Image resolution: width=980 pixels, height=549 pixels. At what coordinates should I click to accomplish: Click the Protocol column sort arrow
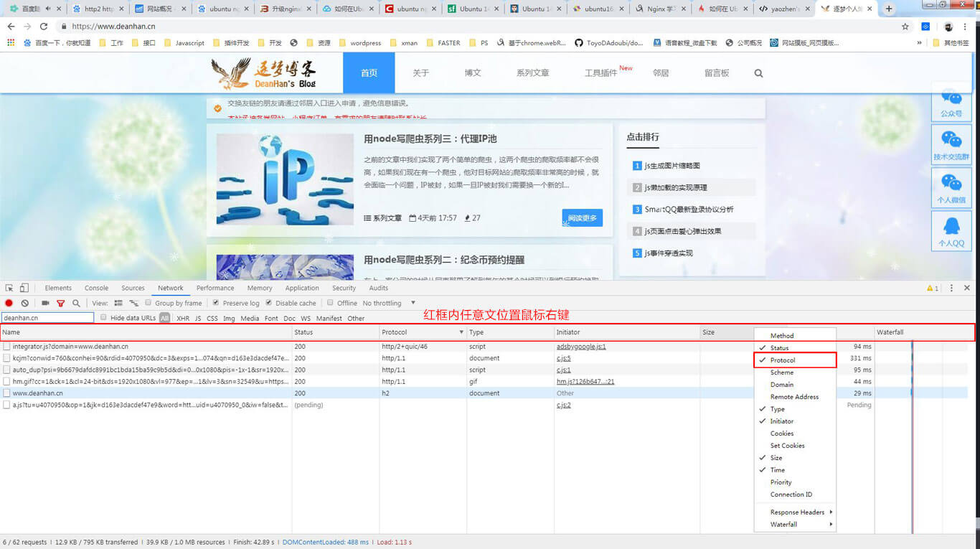[460, 332]
